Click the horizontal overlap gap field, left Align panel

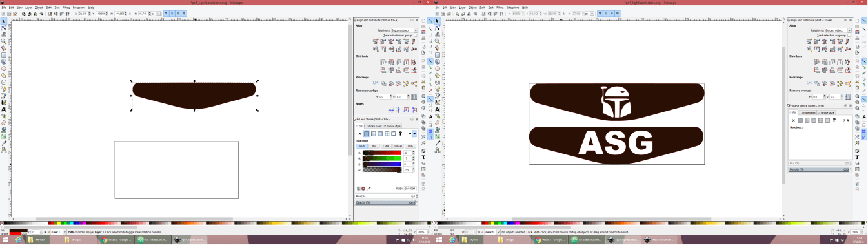point(385,96)
